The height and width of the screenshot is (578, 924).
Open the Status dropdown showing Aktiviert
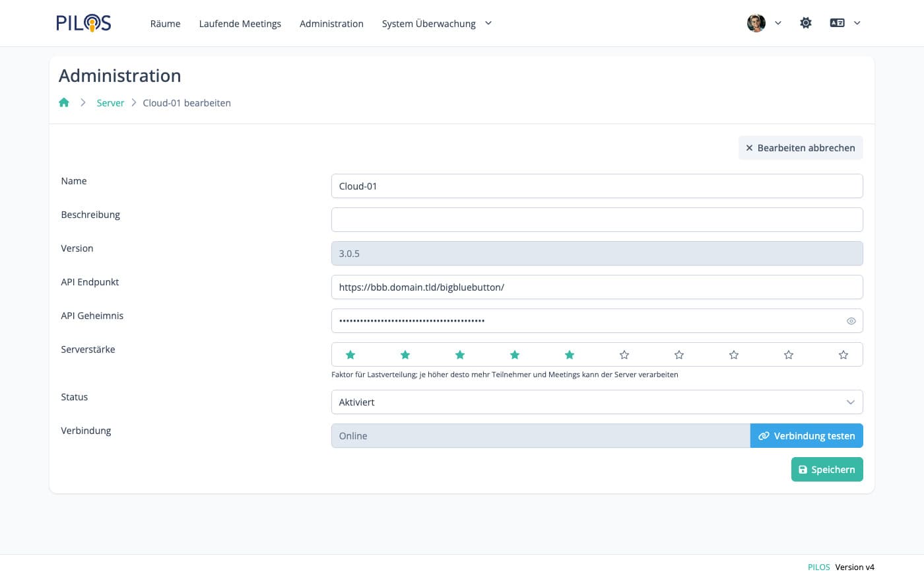(597, 402)
